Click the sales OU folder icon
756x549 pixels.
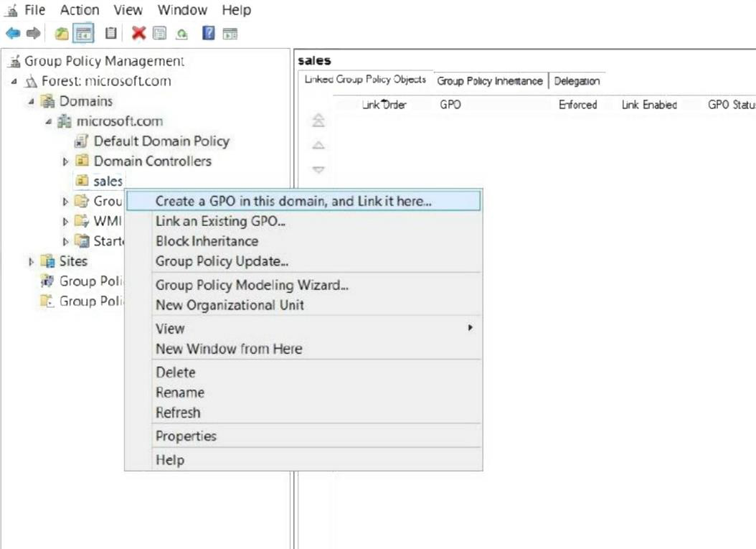pos(82,181)
